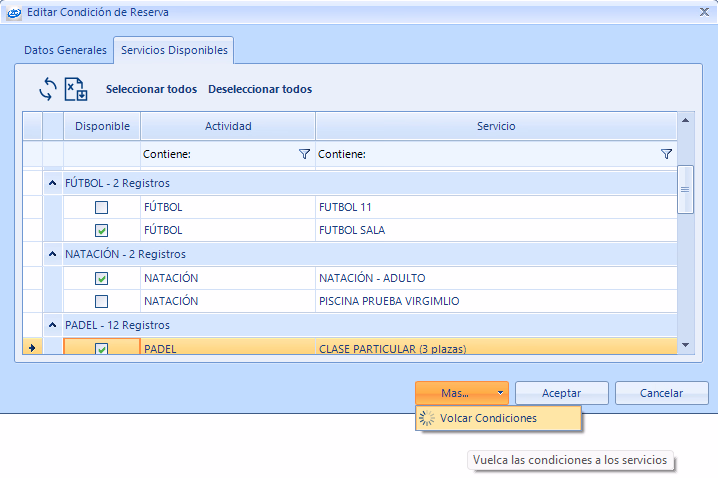Click the Actividad column filter icon

304,155
